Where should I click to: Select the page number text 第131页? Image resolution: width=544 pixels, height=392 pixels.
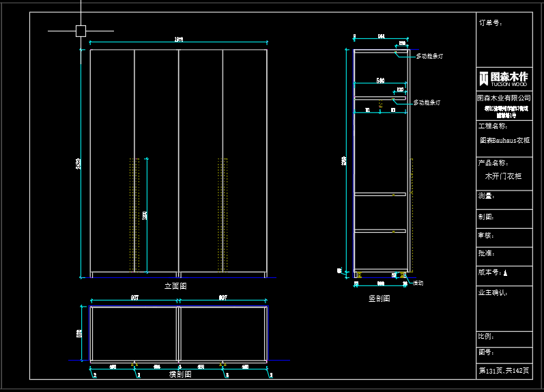(491, 370)
